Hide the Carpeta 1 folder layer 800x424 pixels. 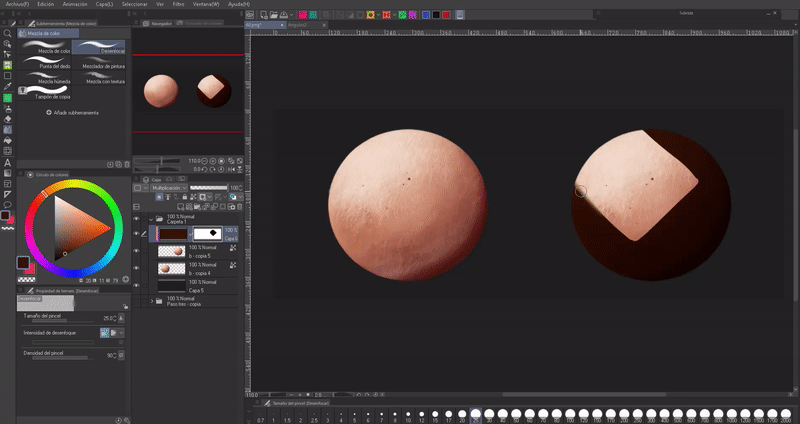(137, 218)
